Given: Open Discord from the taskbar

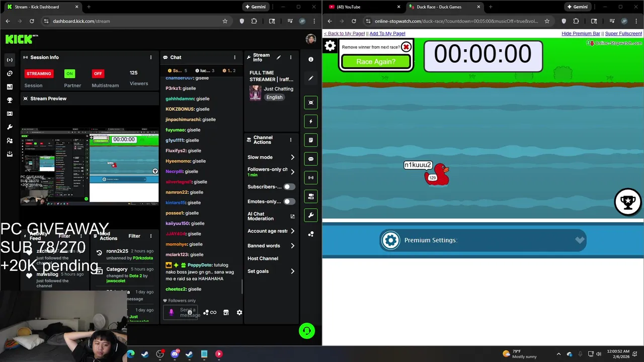Looking at the screenshot, I should 175,354.
